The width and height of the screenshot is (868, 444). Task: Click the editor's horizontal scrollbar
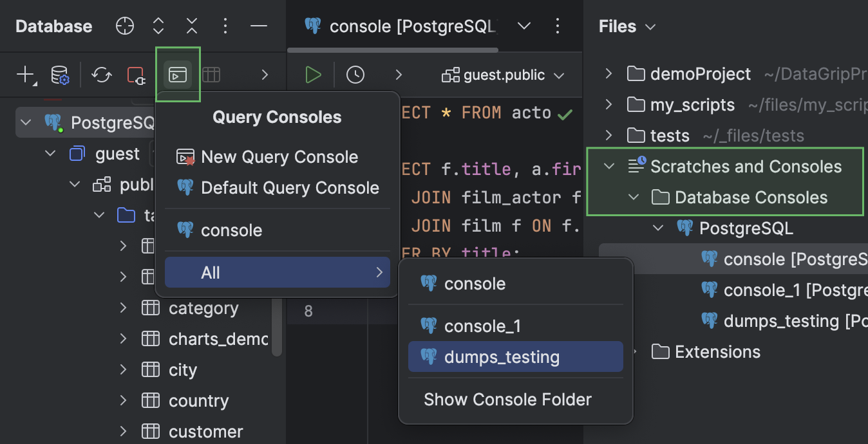(393, 50)
